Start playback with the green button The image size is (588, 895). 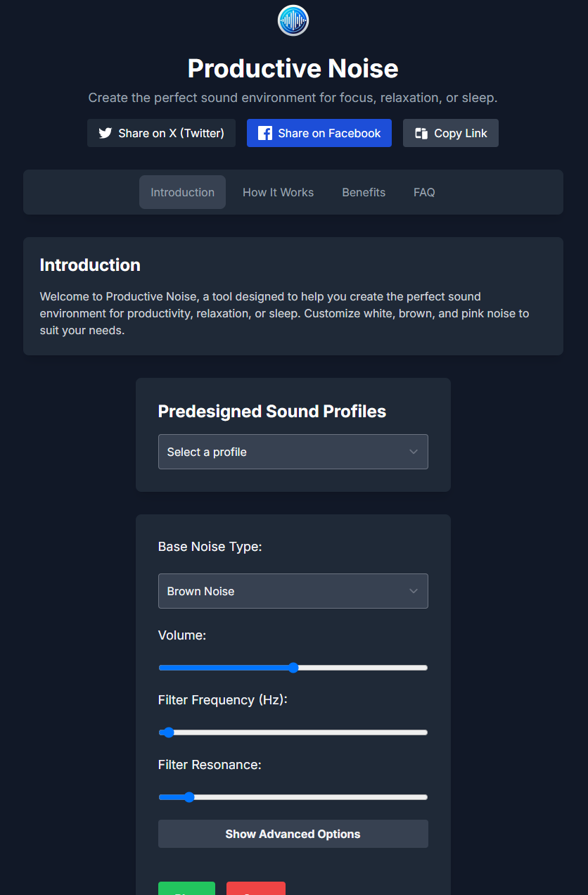(186, 888)
